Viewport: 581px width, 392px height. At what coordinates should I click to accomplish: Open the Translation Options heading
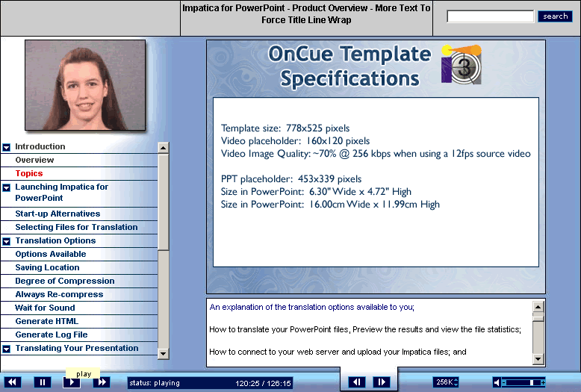[x=55, y=241]
